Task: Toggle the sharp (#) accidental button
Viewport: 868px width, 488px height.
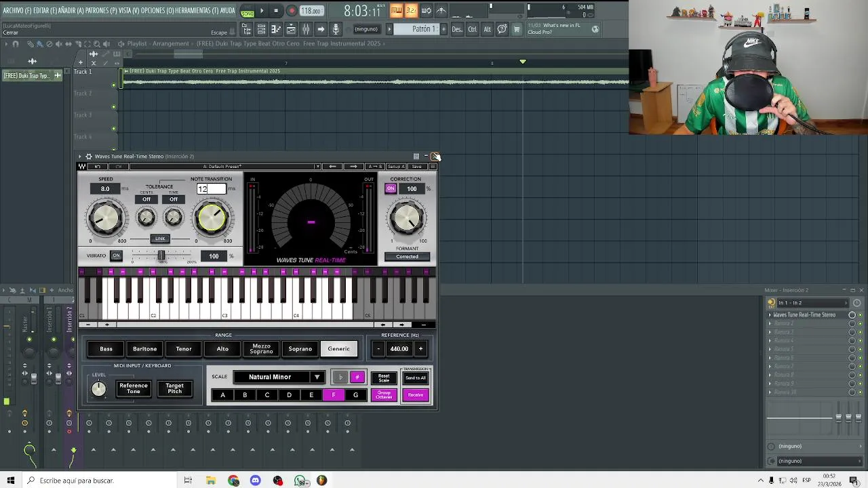Action: tap(357, 378)
